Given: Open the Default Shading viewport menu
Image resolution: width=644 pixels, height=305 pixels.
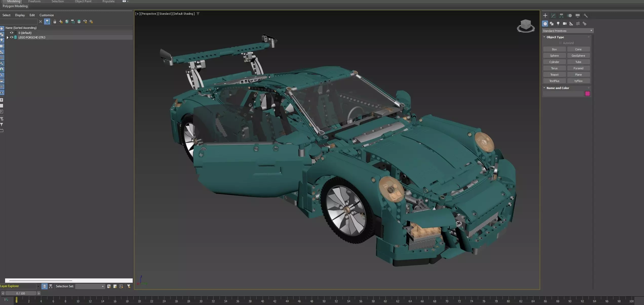Looking at the screenshot, I should click(x=184, y=14).
